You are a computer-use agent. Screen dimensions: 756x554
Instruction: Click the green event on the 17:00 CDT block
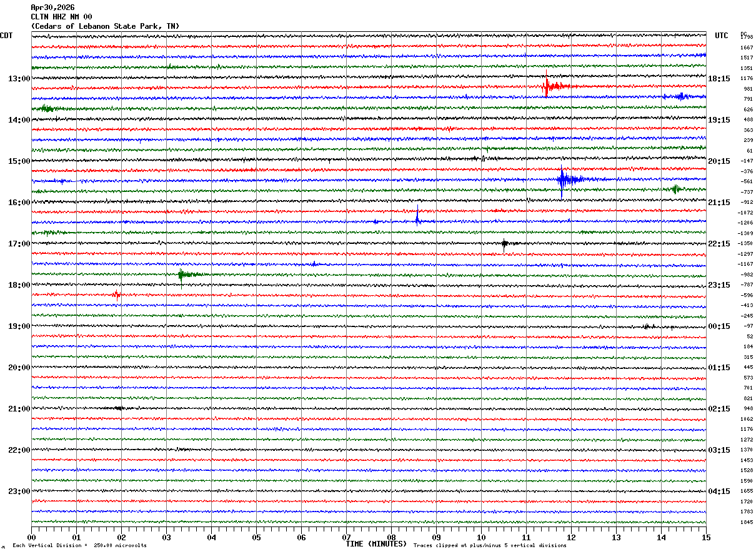pos(187,274)
